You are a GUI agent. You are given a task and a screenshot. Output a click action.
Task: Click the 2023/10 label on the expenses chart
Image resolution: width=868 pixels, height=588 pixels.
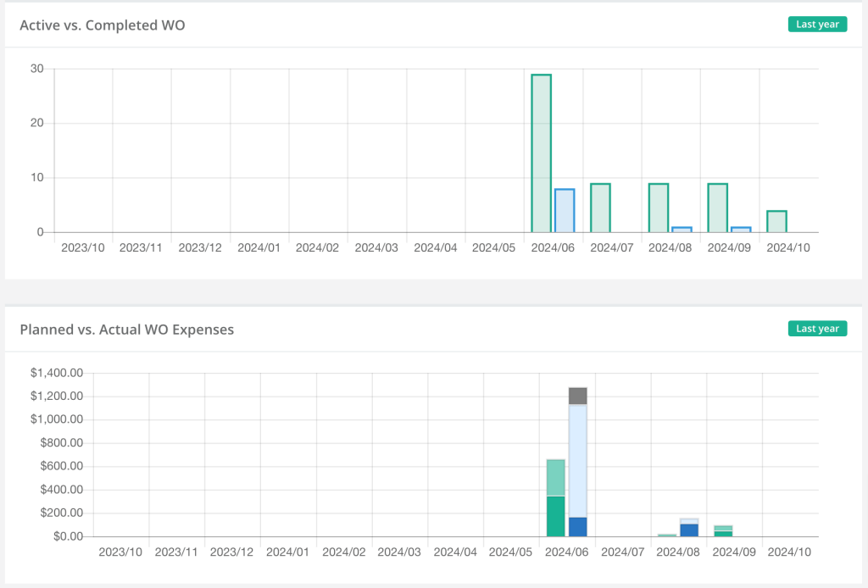coord(122,550)
